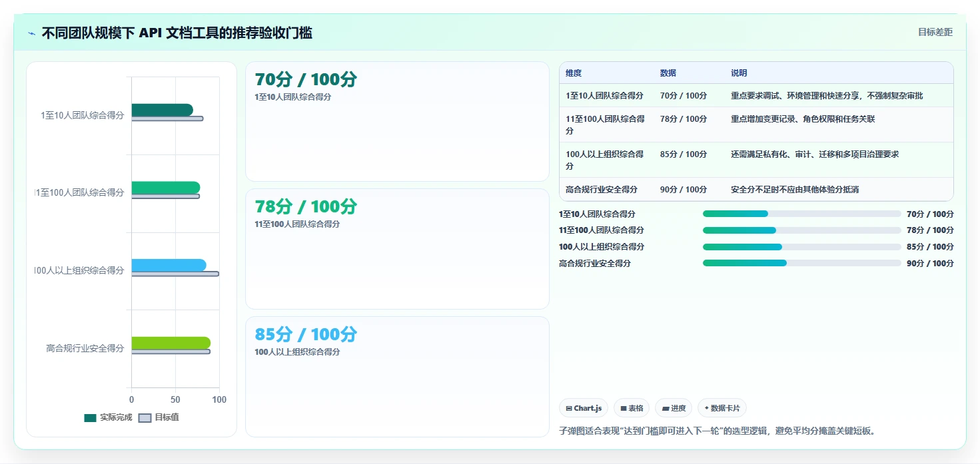
Task: Click chart axis label 高合规行业安全得分
Action: click(x=85, y=348)
